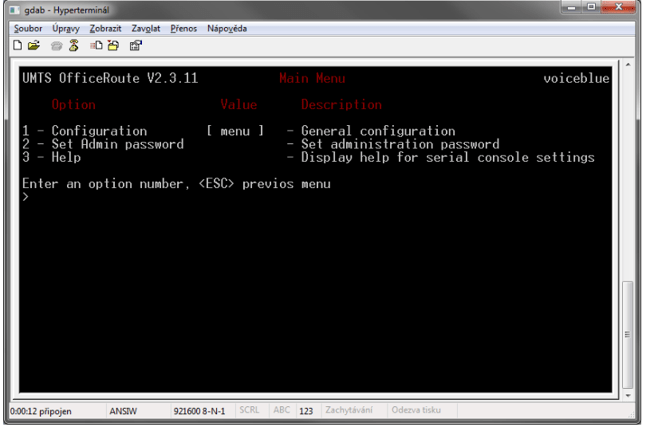
Task: Close the Hyperterminál window
Action: pos(618,7)
